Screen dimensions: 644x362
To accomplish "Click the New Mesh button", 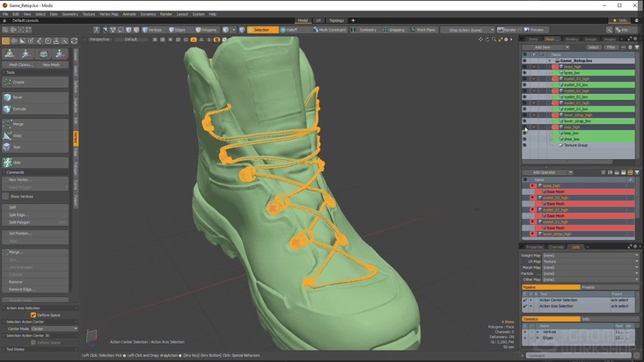I will (x=51, y=64).
